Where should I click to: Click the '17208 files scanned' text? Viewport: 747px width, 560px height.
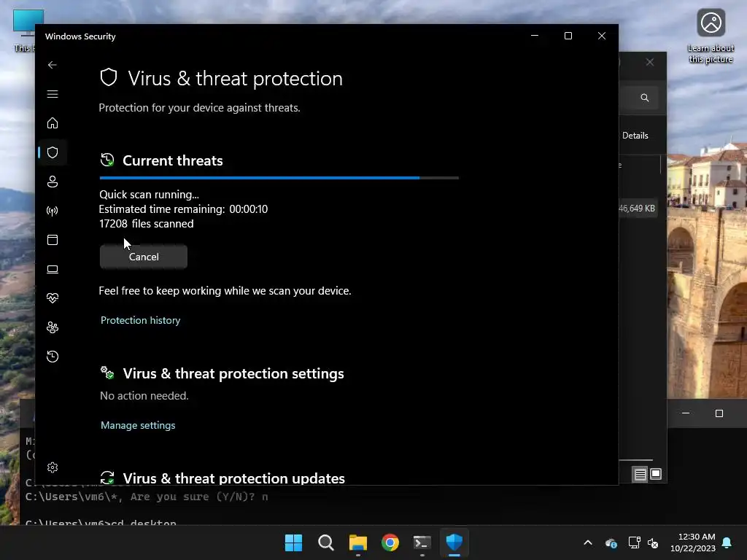point(146,223)
